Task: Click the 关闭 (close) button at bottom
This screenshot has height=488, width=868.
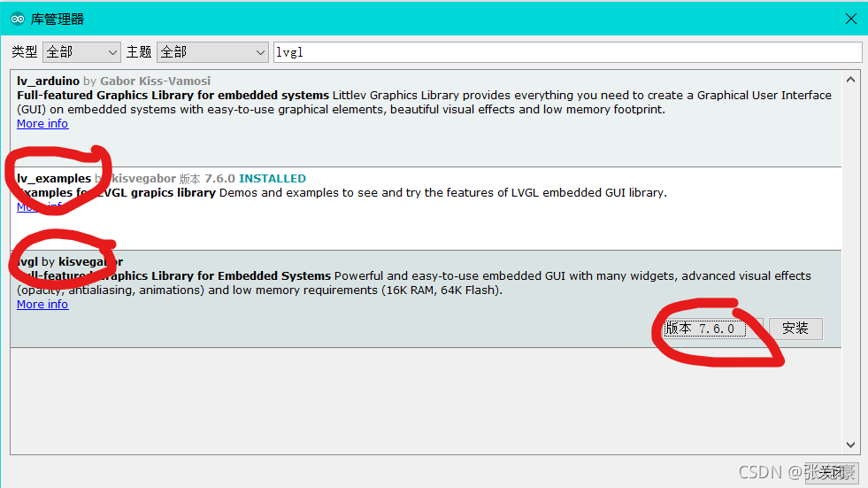Action: (832, 472)
